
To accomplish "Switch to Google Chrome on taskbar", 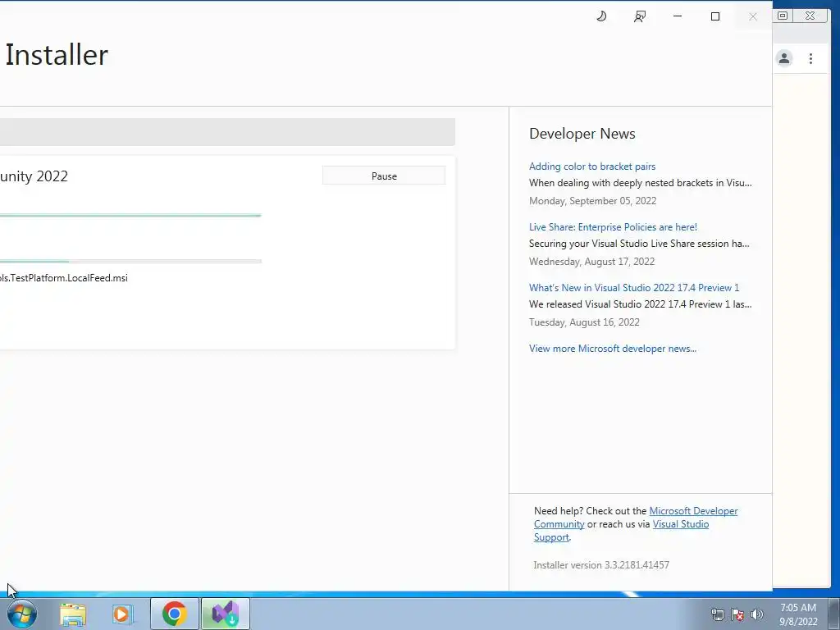I will tap(174, 614).
